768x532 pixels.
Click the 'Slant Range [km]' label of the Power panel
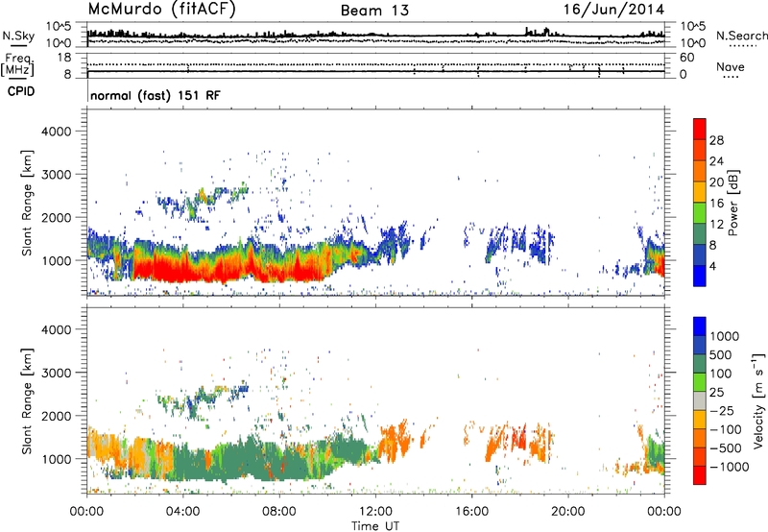27,203
